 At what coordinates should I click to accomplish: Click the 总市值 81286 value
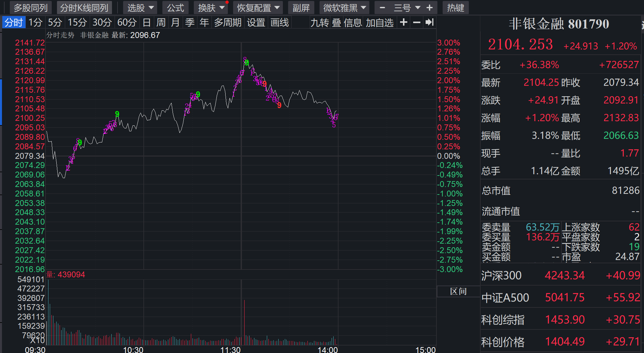(626, 190)
